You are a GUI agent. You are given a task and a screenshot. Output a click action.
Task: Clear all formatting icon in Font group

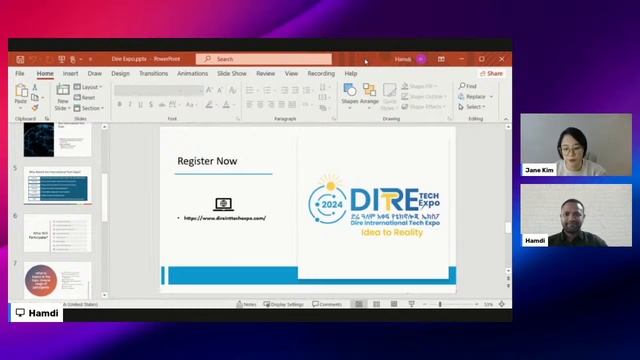[233, 90]
